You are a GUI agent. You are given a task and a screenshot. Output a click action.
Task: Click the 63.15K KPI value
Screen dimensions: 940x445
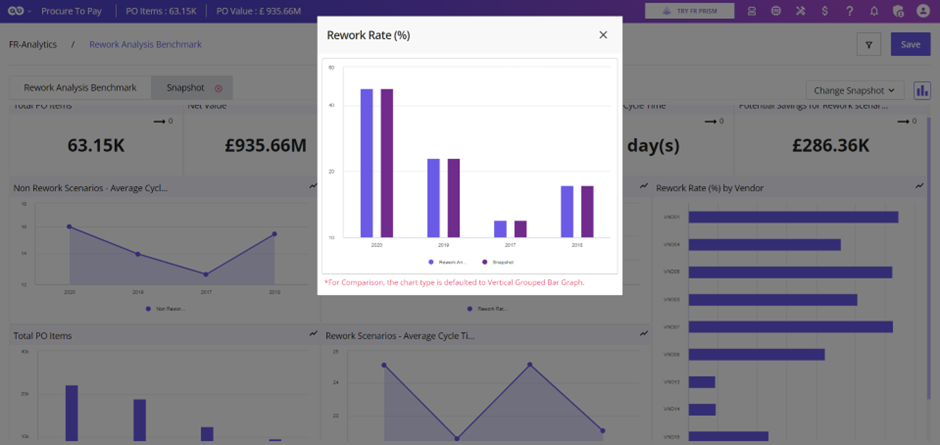[x=96, y=146]
